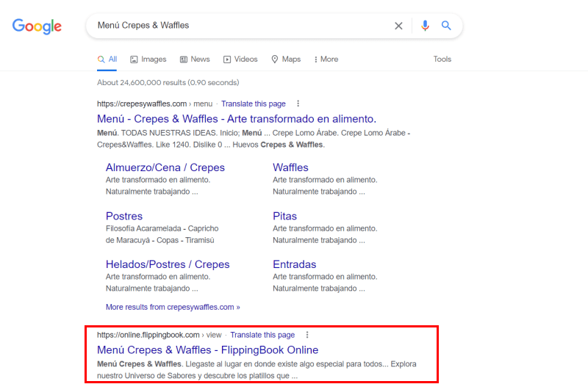Open options for the flippingbook.com result
588x384 pixels.
307,335
